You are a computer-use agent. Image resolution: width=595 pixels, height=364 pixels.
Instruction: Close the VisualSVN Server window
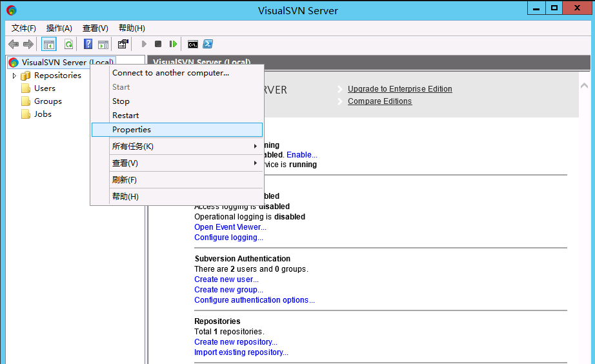(x=577, y=8)
